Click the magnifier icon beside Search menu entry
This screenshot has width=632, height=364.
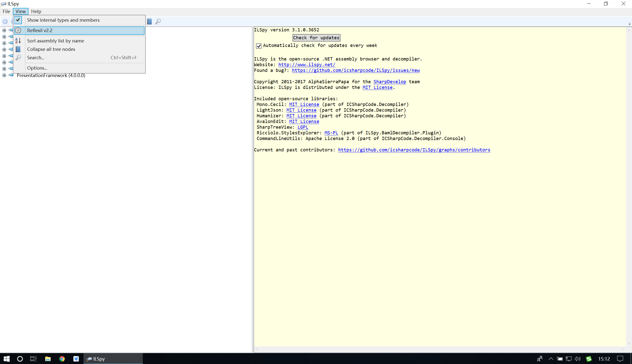[18, 58]
